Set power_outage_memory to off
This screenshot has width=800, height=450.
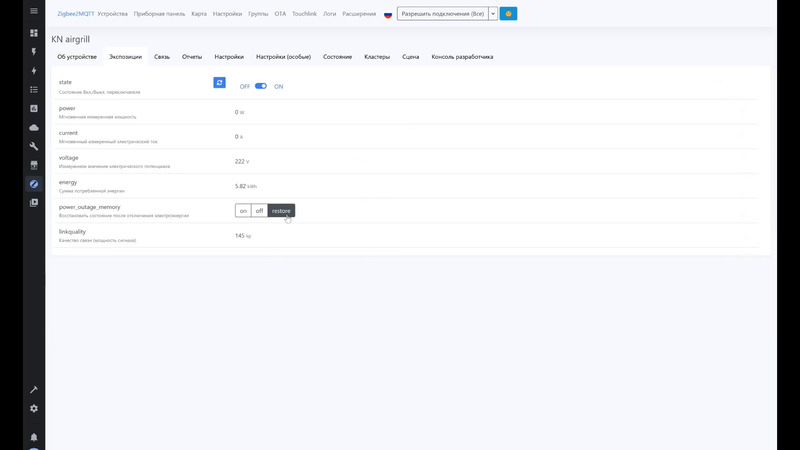pos(259,210)
